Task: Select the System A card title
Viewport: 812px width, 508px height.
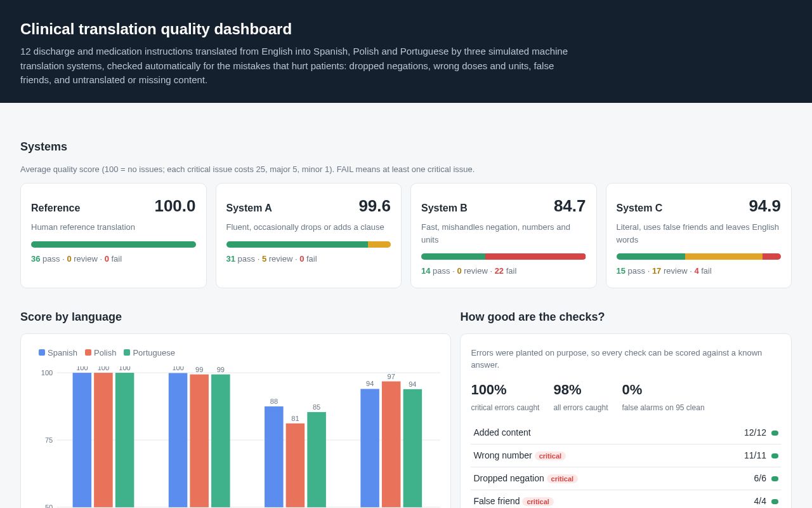Action: pyautogui.click(x=249, y=208)
